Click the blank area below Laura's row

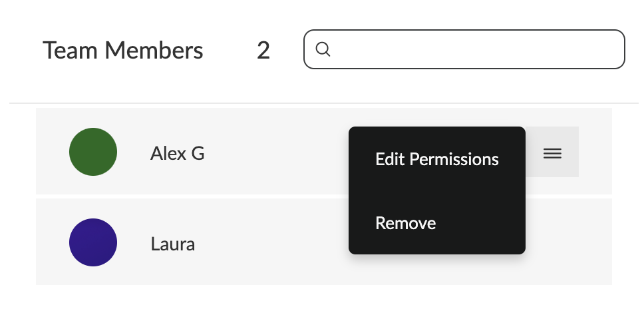tap(323, 301)
